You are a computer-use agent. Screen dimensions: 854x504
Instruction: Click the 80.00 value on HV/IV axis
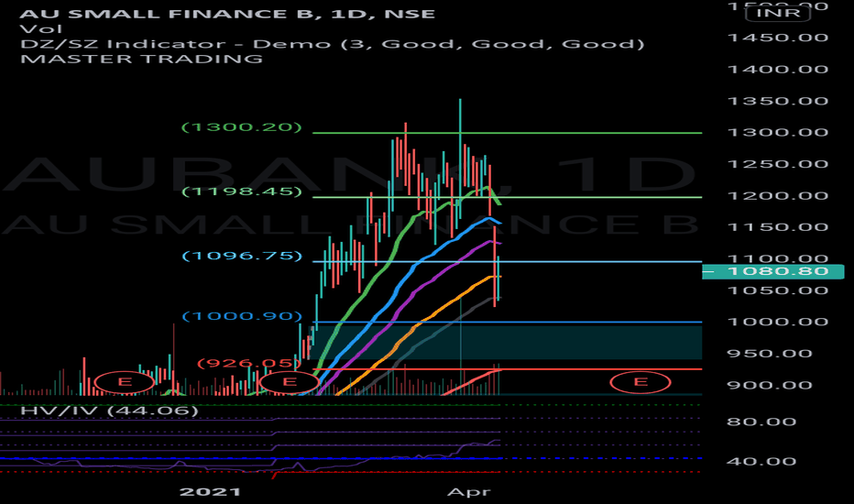pyautogui.click(x=761, y=422)
